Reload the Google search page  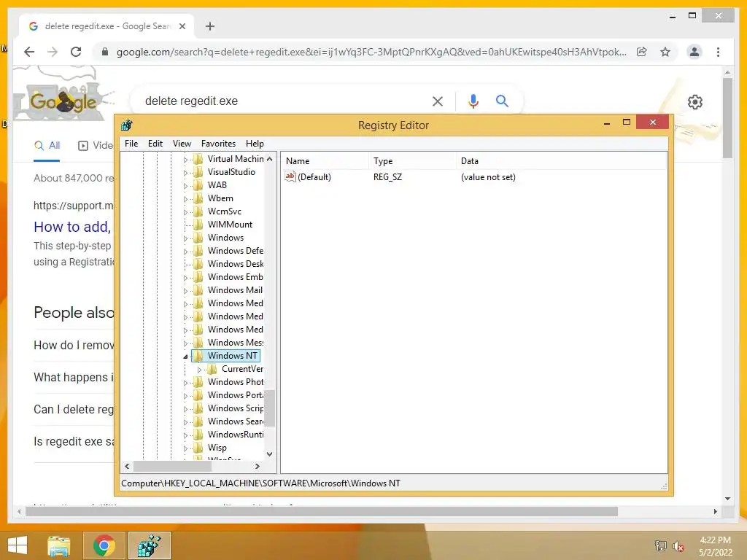coord(76,52)
